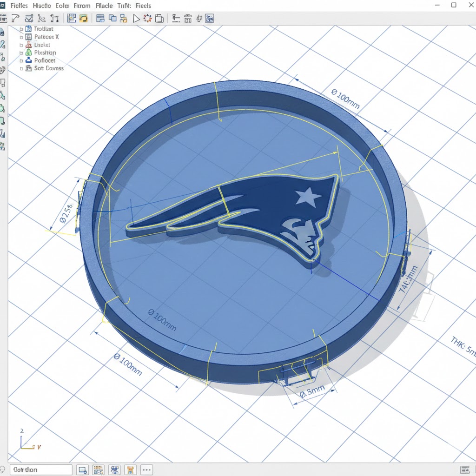The height and width of the screenshot is (476, 476).
Task: Toggle the small box beside Liselket
Action: [21, 45]
